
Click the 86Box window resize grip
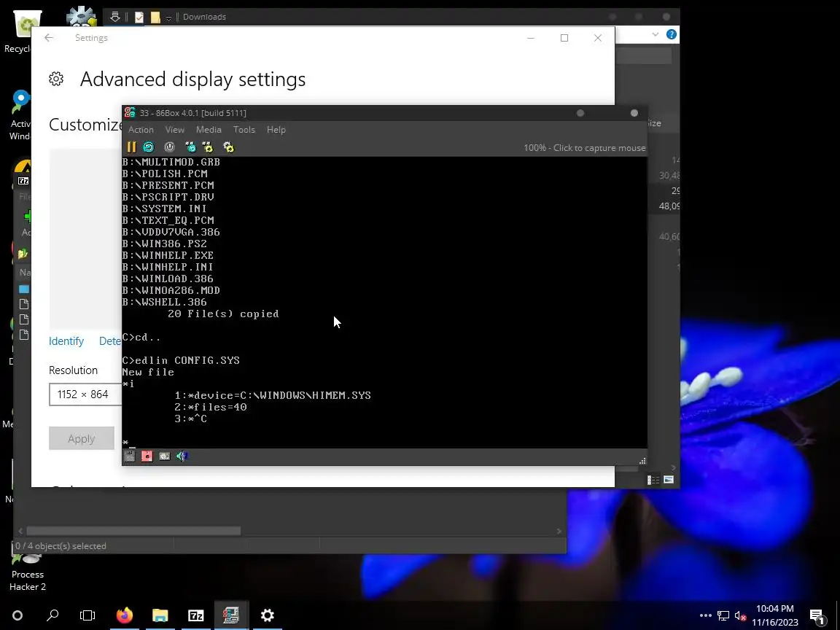(x=642, y=461)
